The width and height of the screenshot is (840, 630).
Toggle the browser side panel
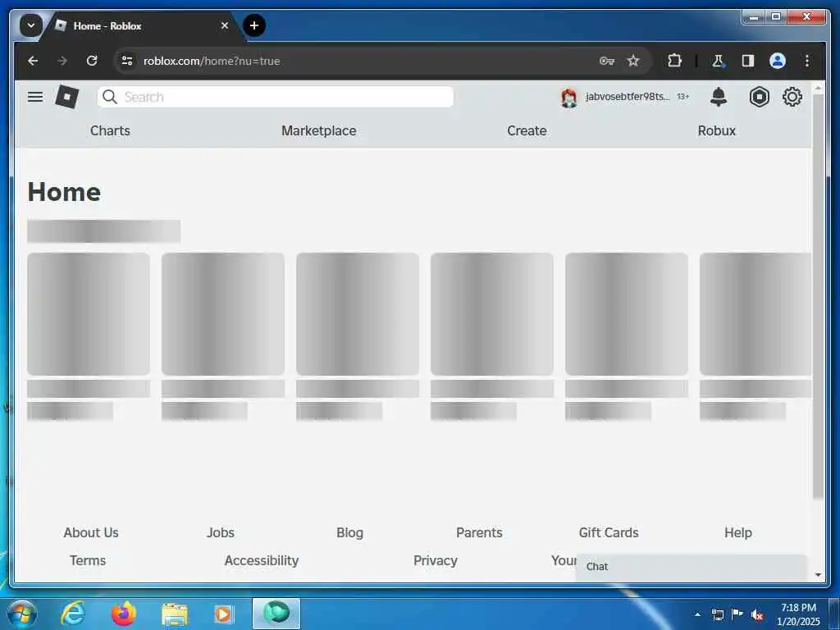[x=748, y=61]
